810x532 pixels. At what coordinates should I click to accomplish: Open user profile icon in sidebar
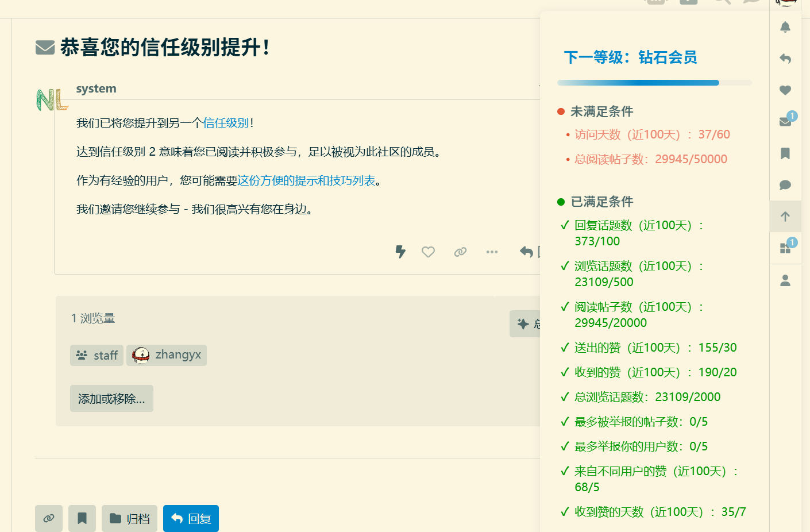[x=785, y=280]
